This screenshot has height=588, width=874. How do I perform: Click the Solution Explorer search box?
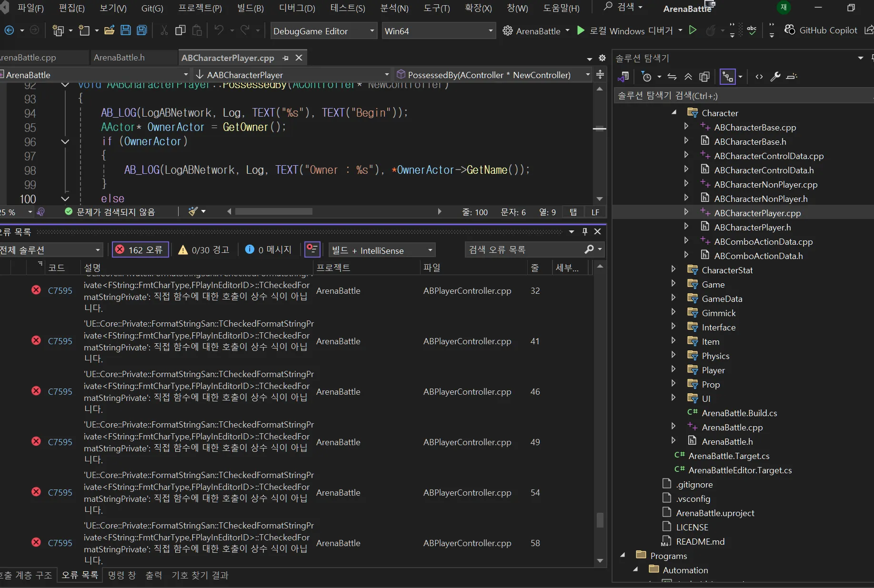click(x=743, y=96)
